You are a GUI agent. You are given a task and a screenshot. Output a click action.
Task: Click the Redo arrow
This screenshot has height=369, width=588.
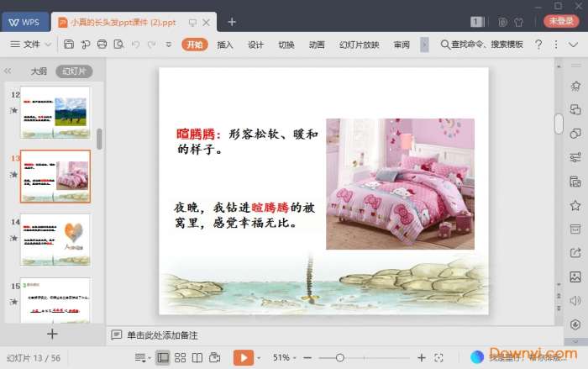(x=152, y=45)
